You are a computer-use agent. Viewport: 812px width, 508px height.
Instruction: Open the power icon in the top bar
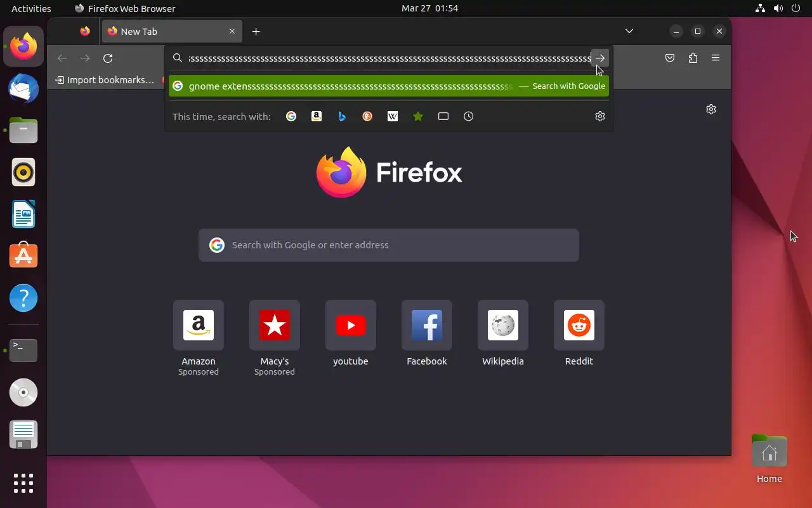point(796,8)
